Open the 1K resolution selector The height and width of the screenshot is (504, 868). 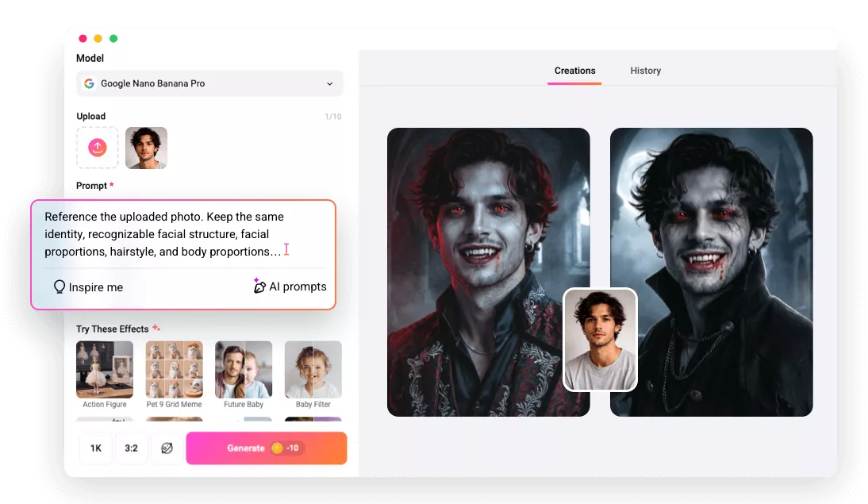[95, 448]
